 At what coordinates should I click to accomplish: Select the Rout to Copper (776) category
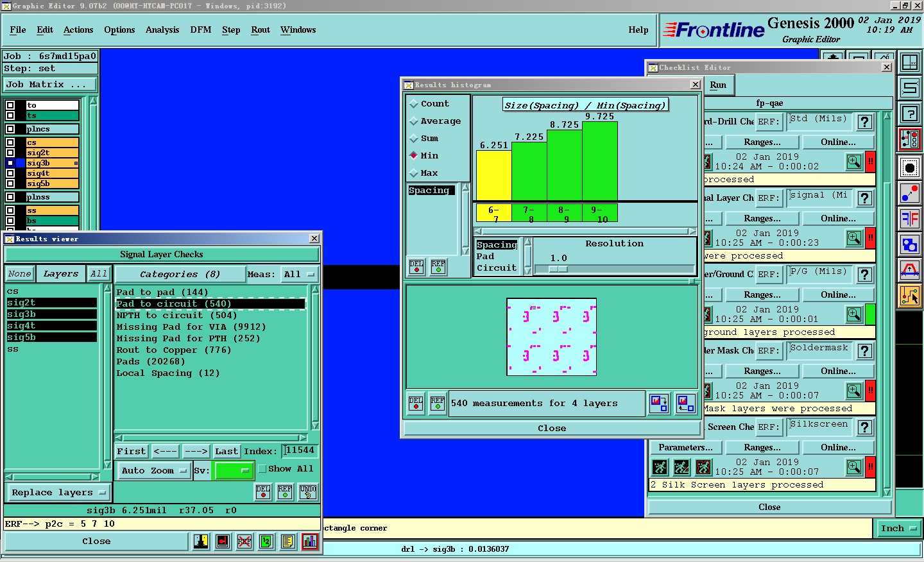pos(173,350)
